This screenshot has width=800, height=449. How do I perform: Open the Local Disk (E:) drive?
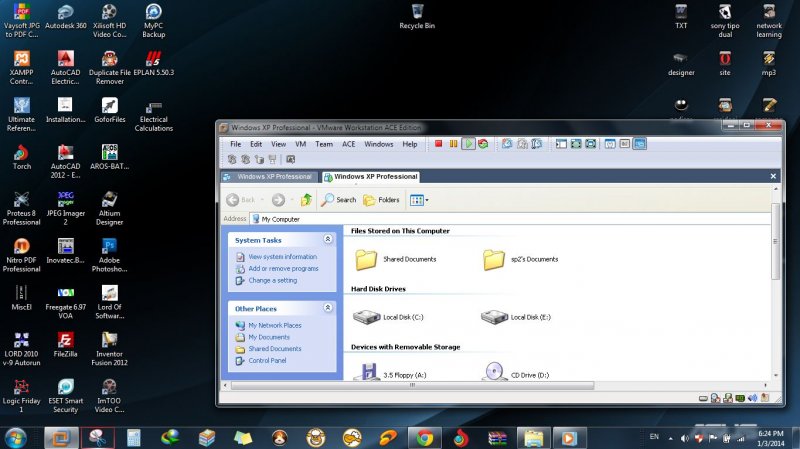pyautogui.click(x=516, y=317)
